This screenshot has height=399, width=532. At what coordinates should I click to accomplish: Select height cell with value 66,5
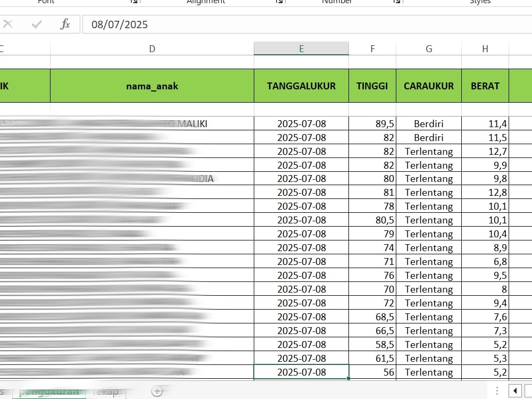click(372, 330)
